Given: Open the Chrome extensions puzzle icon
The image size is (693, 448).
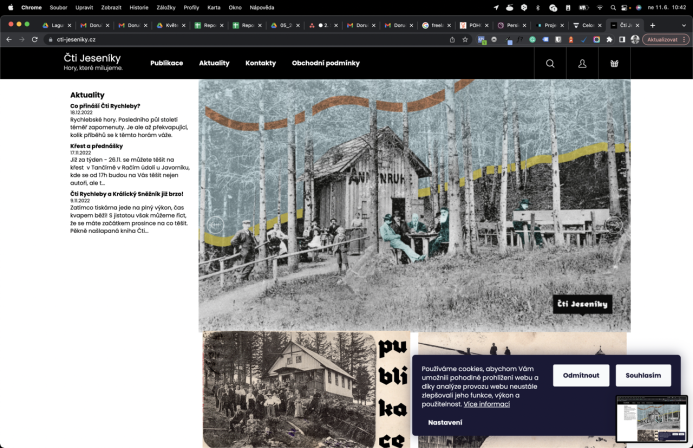Looking at the screenshot, I should 609,39.
